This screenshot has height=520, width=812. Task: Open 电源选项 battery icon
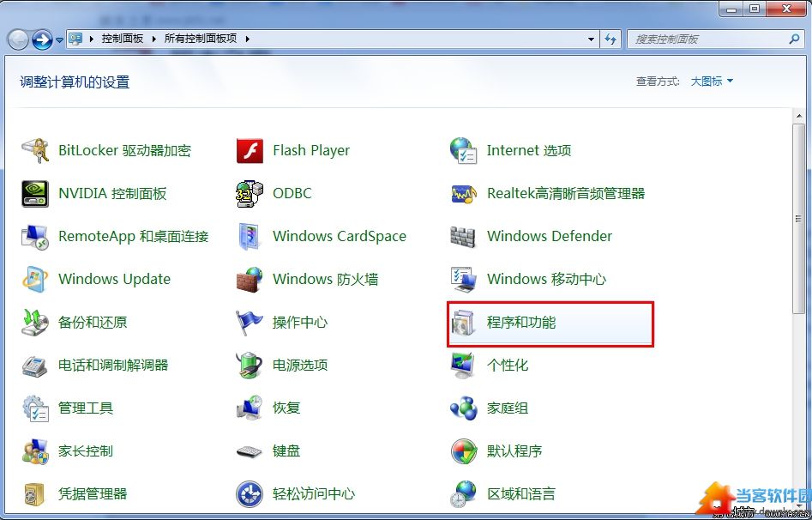tap(250, 366)
